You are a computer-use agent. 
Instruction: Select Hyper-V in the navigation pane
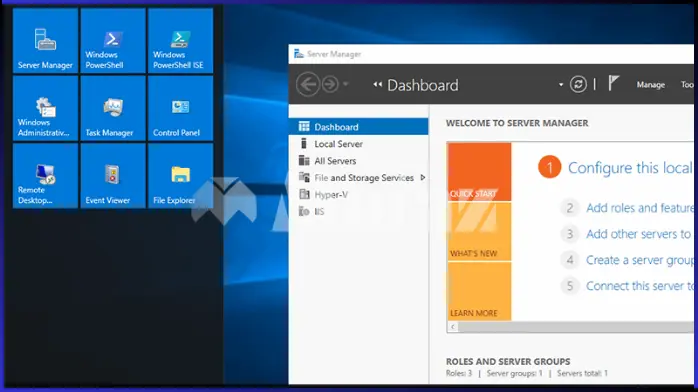(x=358, y=194)
